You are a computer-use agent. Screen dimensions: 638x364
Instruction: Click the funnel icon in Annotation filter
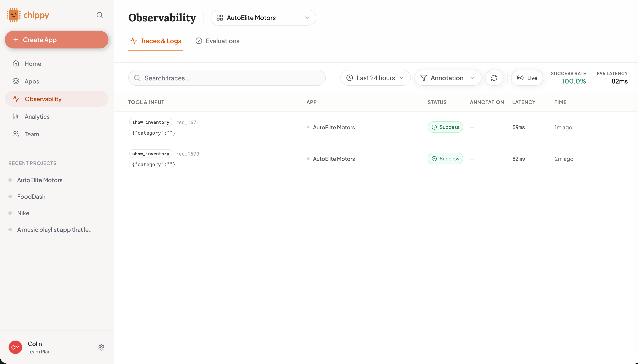[x=423, y=78]
